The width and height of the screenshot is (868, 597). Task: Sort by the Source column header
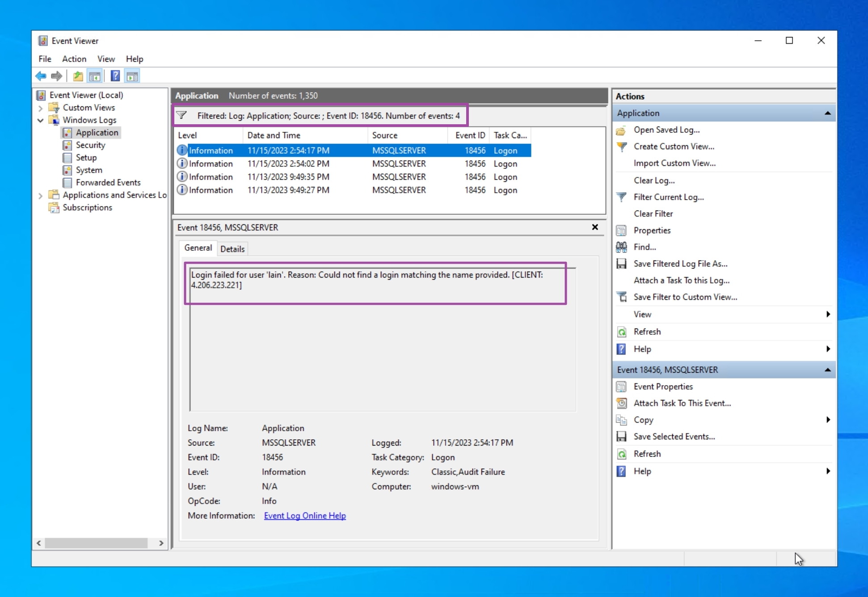click(x=408, y=135)
